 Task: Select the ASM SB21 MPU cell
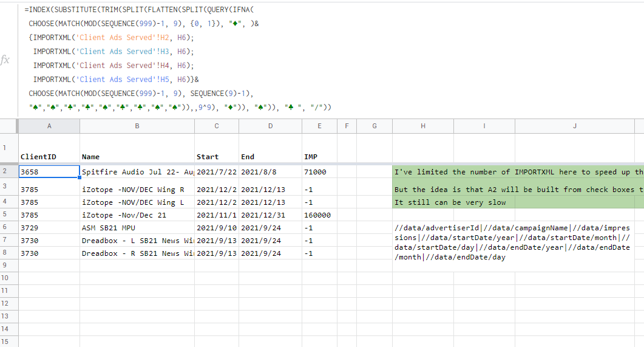point(137,227)
